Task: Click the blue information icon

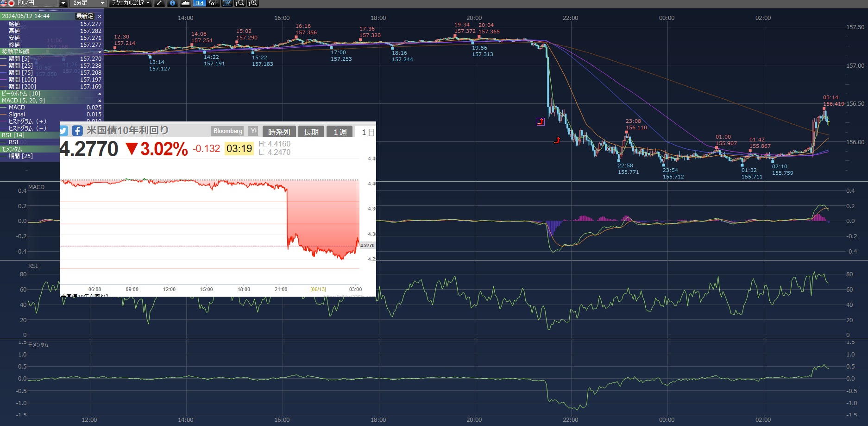Action: click(x=172, y=3)
